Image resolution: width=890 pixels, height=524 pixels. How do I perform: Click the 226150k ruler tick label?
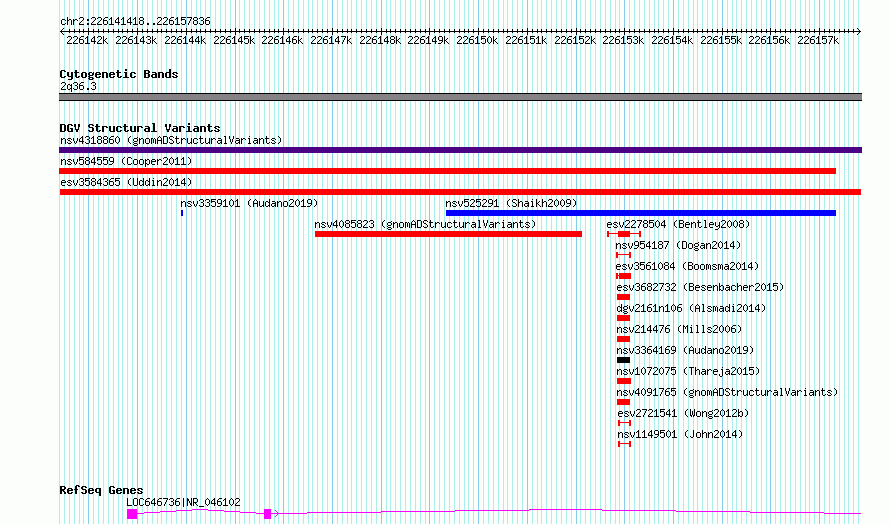(477, 41)
